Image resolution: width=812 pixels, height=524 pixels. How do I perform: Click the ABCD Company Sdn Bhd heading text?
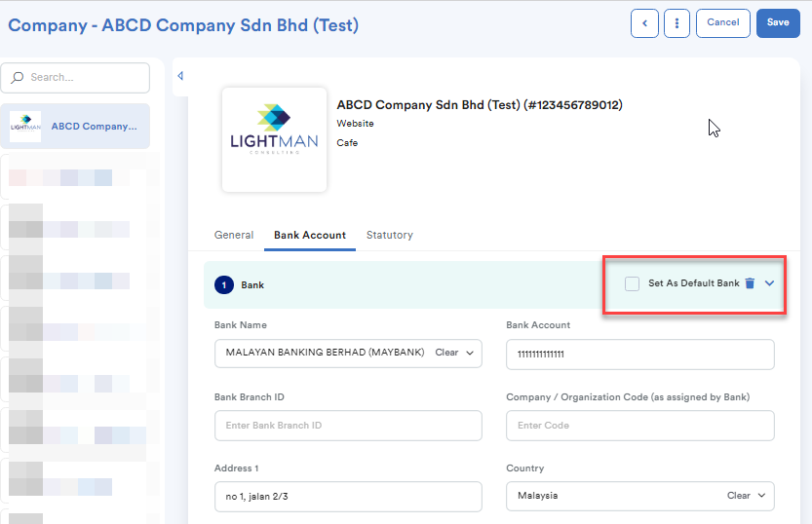(x=480, y=105)
